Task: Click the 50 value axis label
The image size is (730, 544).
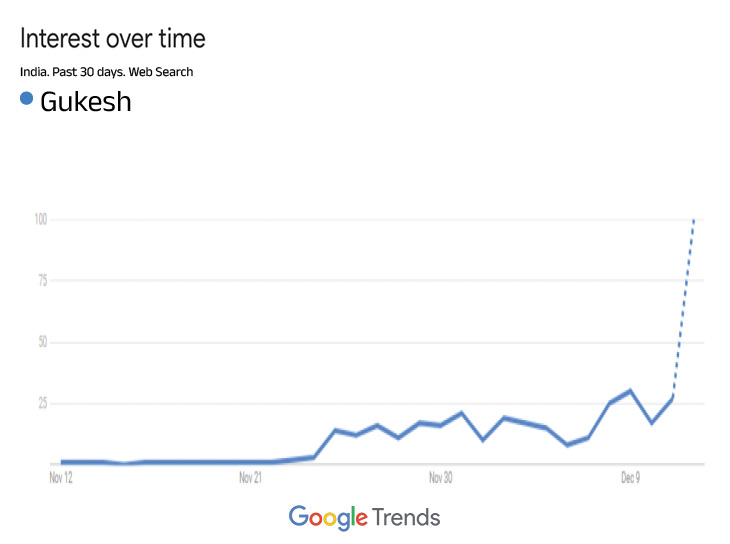Action: [x=43, y=342]
